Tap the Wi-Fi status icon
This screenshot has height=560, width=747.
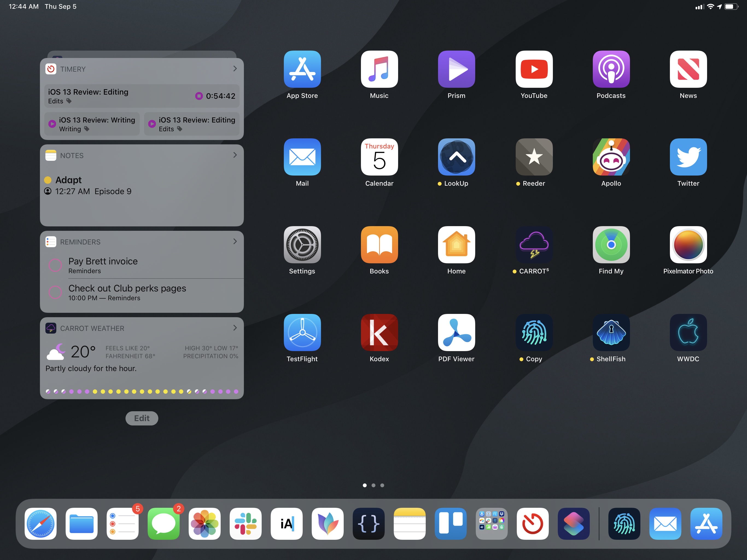[x=711, y=6]
